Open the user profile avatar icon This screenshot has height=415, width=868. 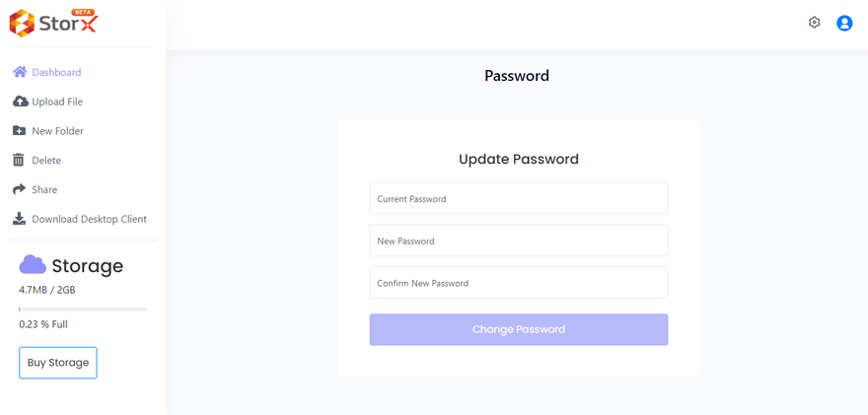pyautogui.click(x=844, y=23)
